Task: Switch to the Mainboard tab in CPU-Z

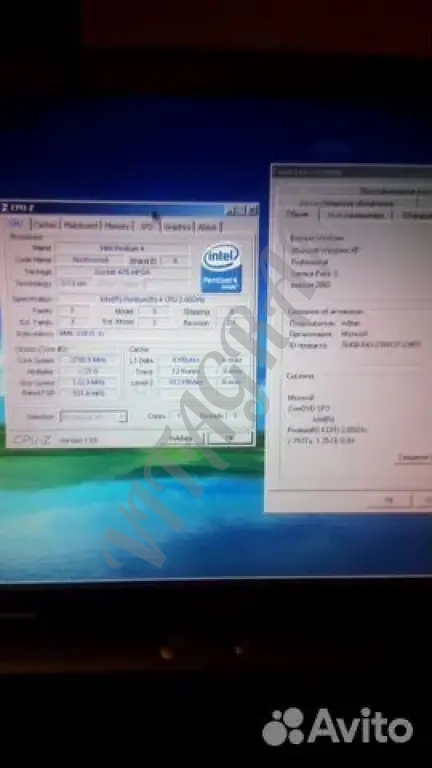Action: [x=80, y=225]
